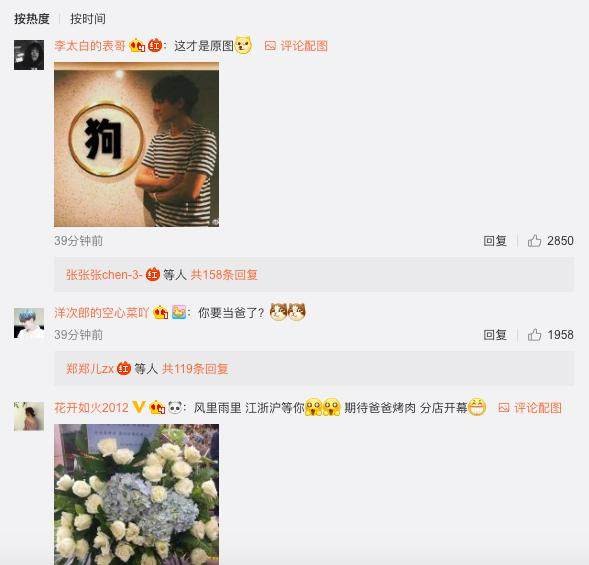
Task: Click the 评论配图 image icon on the third comment
Action: 504,408
